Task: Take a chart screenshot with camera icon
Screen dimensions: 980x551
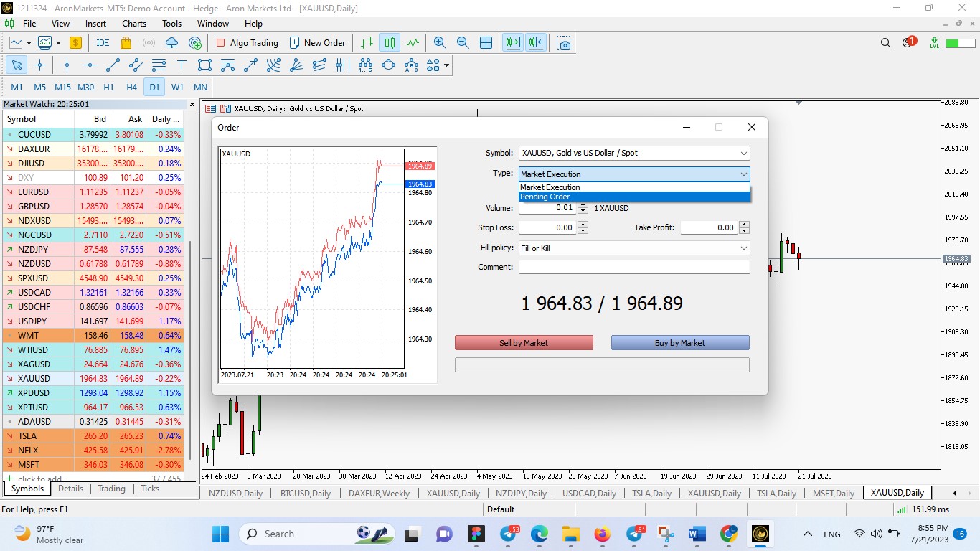Action: click(565, 43)
